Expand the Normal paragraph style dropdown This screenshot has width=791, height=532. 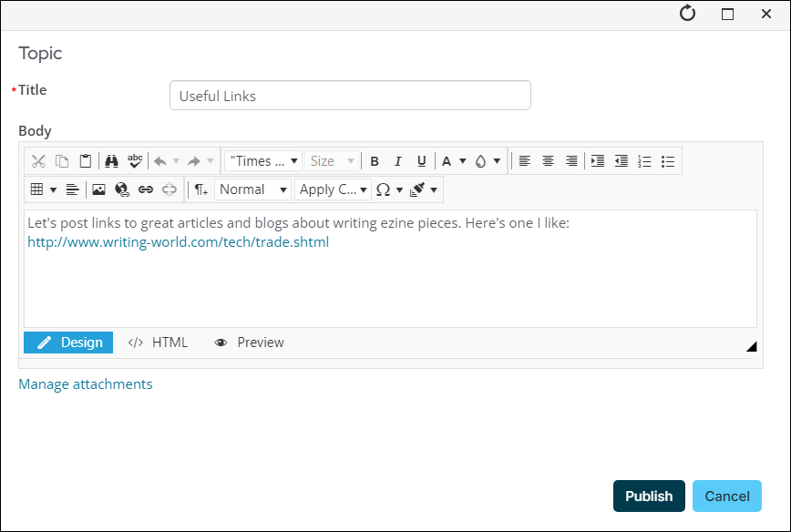[x=252, y=189]
